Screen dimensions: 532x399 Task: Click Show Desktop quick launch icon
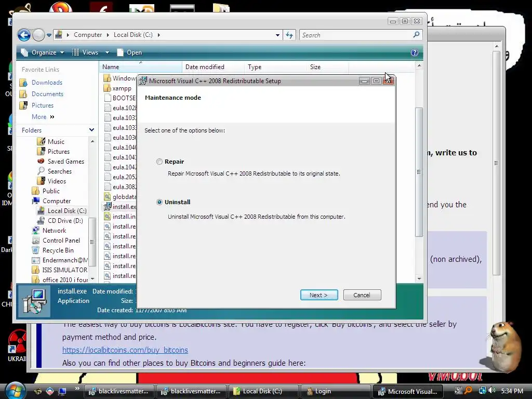62,391
